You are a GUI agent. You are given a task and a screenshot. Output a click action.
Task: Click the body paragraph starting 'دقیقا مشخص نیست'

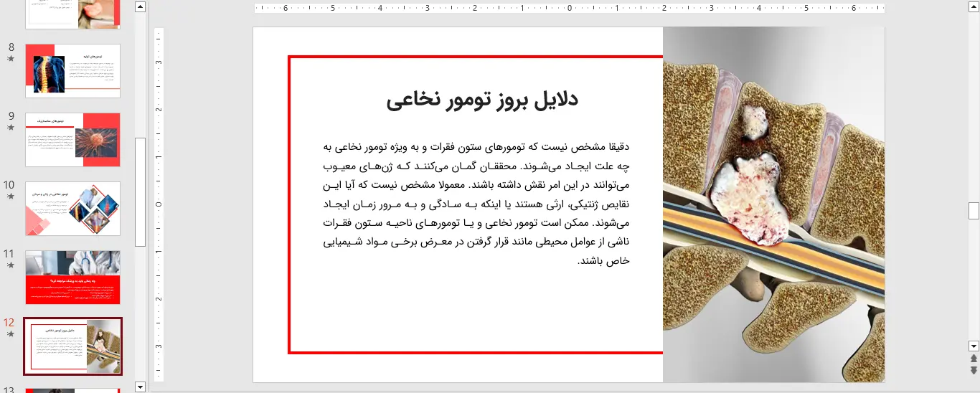tap(476, 204)
